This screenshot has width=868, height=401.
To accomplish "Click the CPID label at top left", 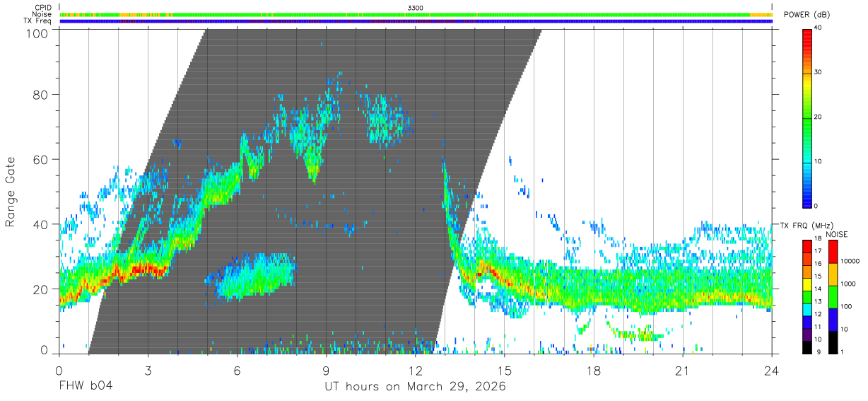I will click(x=44, y=8).
